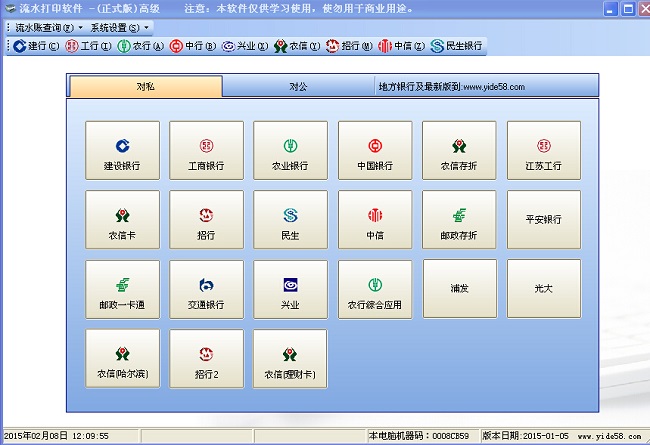Switch to the 对私 tab

point(146,87)
